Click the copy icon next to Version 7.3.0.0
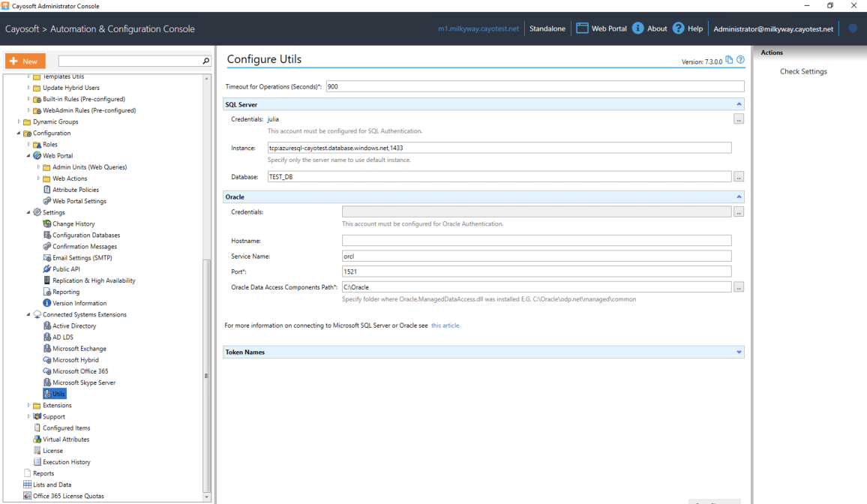 pos(729,60)
